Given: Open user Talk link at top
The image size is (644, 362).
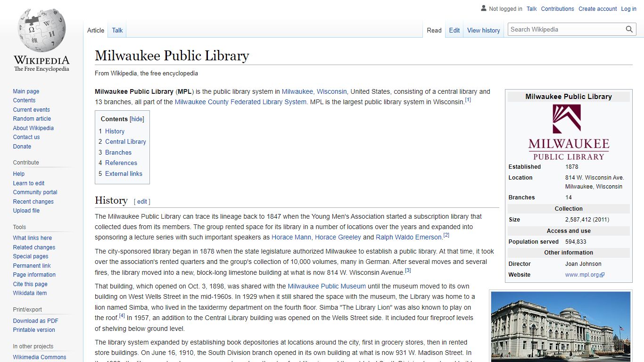Looking at the screenshot, I should pyautogui.click(x=532, y=9).
